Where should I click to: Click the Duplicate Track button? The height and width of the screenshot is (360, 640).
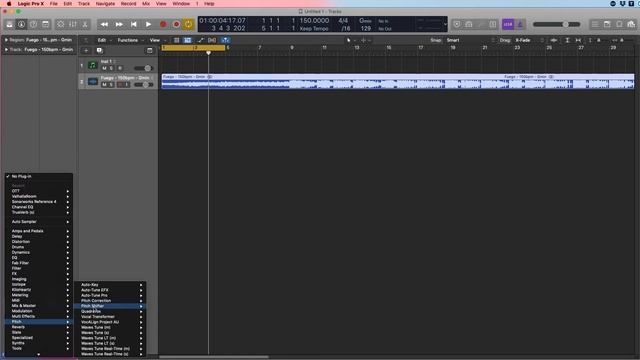[x=99, y=51]
